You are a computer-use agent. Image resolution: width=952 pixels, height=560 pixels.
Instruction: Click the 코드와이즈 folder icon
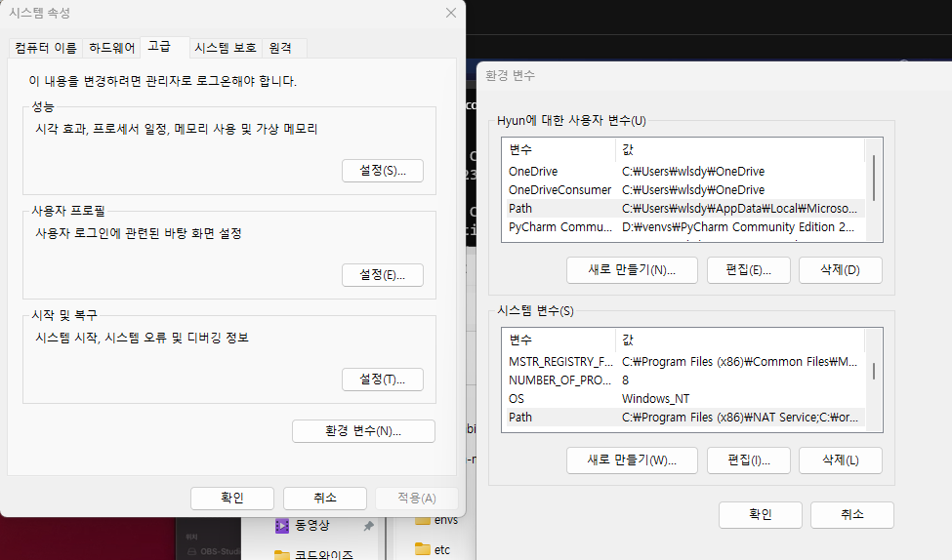pyautogui.click(x=282, y=554)
